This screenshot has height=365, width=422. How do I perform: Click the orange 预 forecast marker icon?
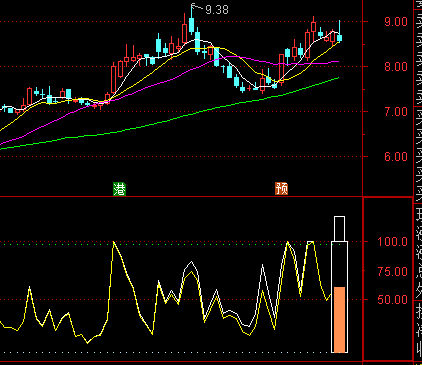(281, 189)
